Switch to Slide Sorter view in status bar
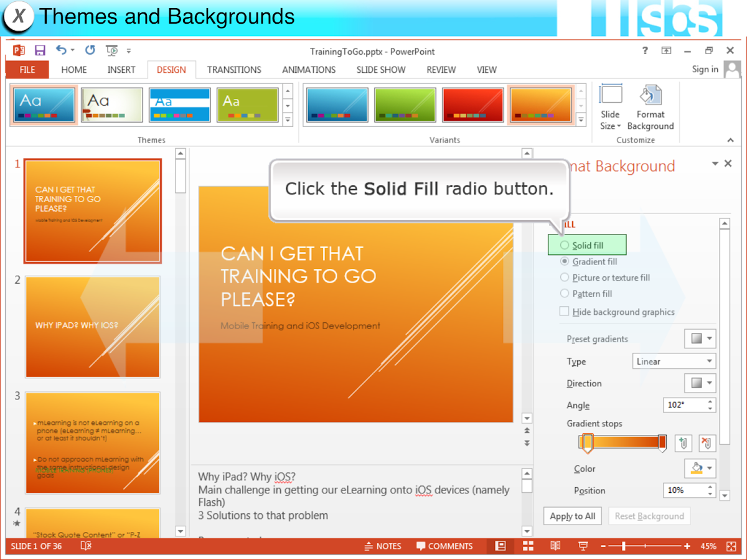The image size is (747, 560). (528, 546)
